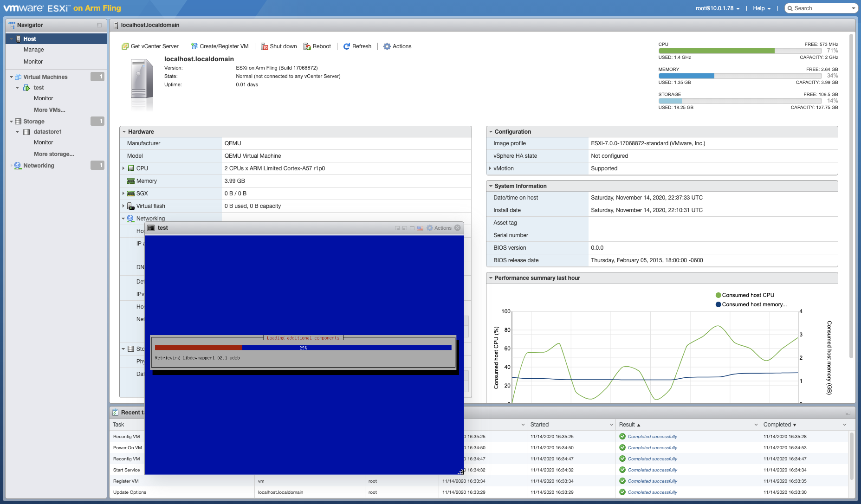Click the More VMs... link

[x=49, y=110]
